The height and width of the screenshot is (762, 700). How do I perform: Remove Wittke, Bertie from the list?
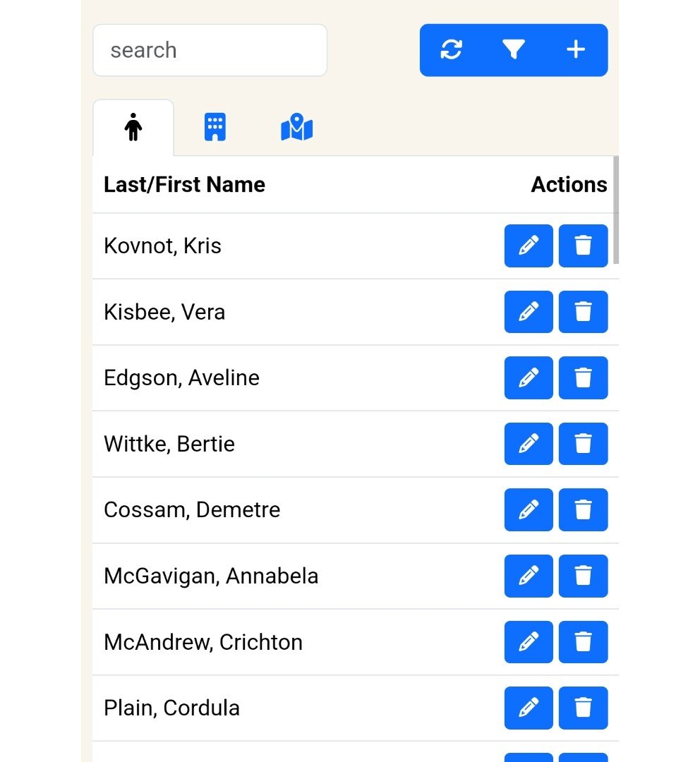click(583, 444)
